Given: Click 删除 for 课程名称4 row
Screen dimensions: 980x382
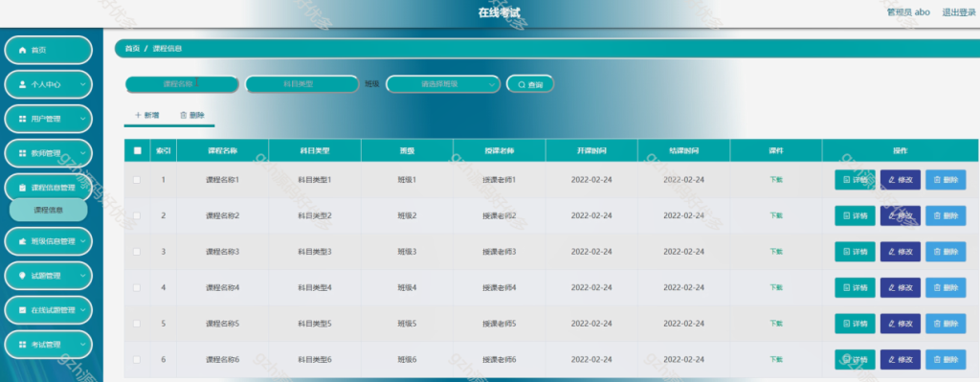Looking at the screenshot, I should (x=946, y=287).
